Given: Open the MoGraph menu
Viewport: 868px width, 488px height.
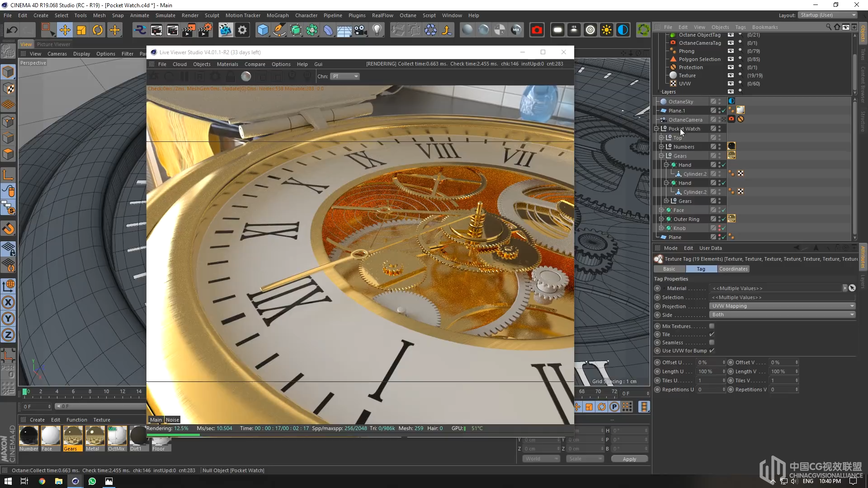Looking at the screenshot, I should [278, 15].
